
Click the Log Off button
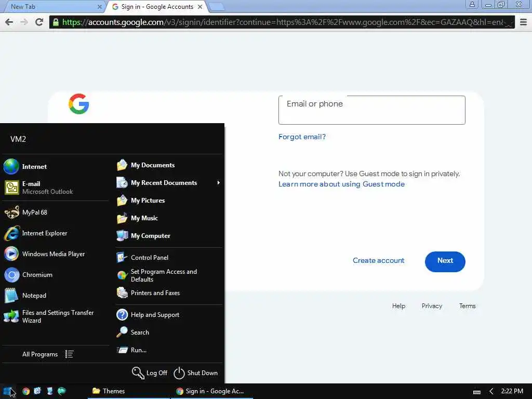[150, 373]
